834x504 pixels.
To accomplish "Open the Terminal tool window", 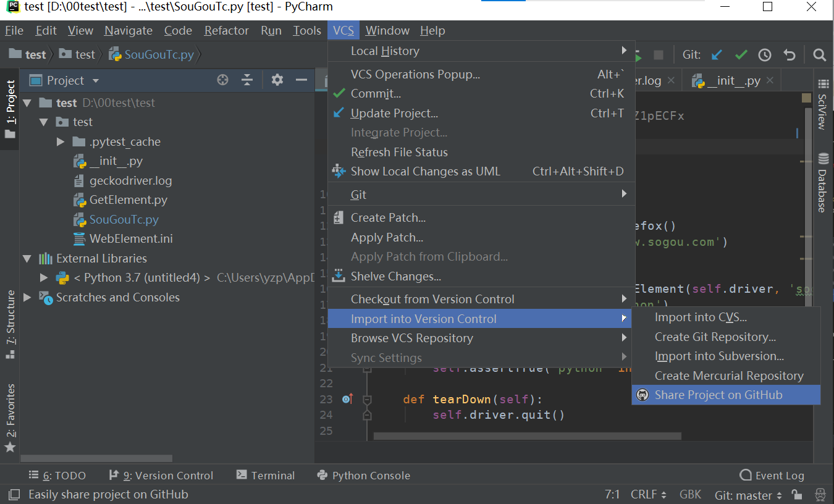I will [266, 476].
